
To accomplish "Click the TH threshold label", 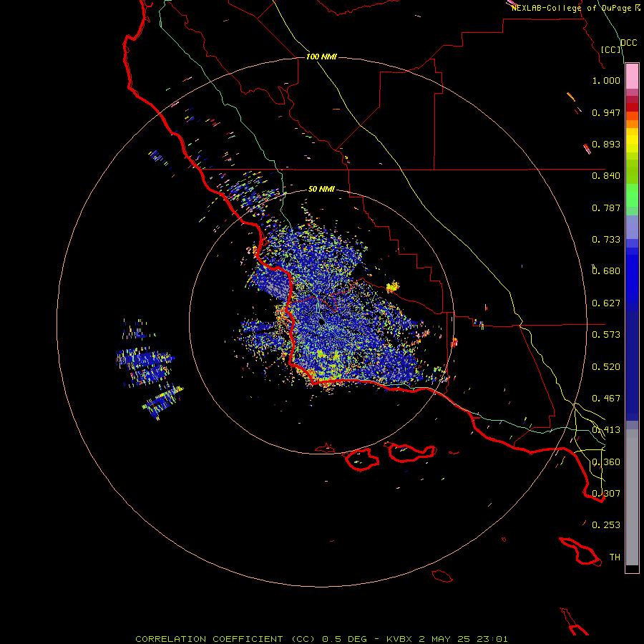I will 615,557.
